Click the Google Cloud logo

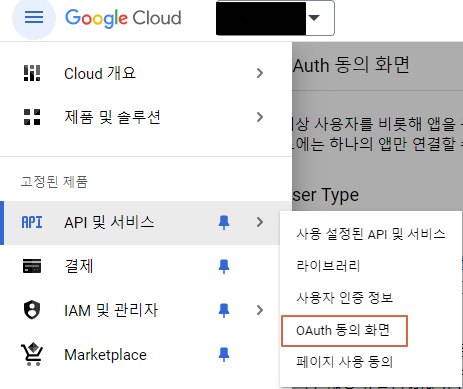pos(123,18)
